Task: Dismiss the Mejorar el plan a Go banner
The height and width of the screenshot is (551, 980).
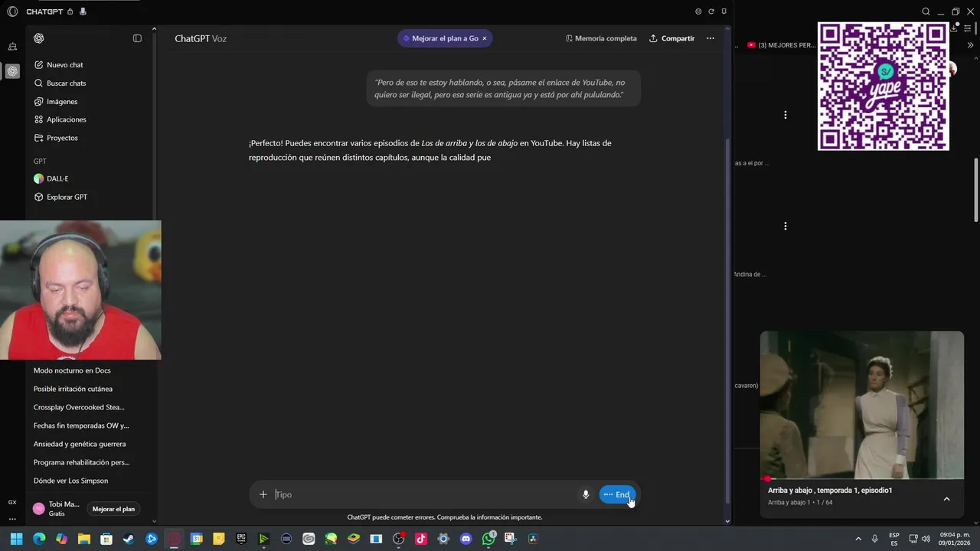Action: tap(485, 38)
